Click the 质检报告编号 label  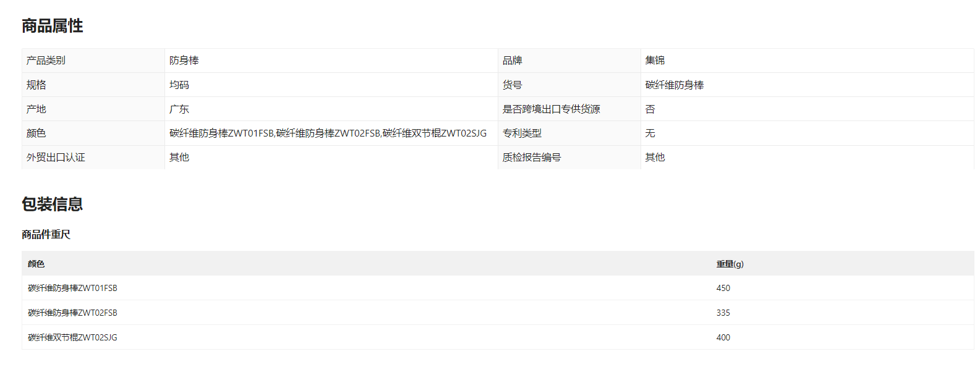point(532,158)
